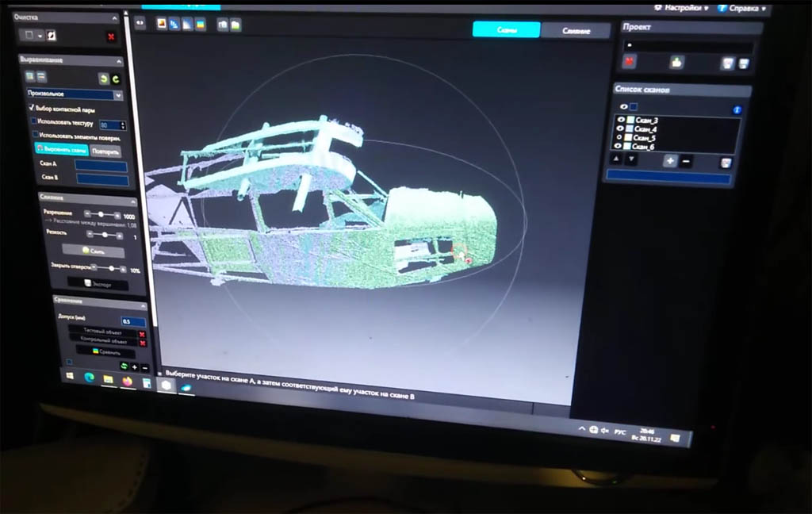Enable Использовать элементы поверхн. checkbox
This screenshot has width=812, height=514.
(36, 135)
